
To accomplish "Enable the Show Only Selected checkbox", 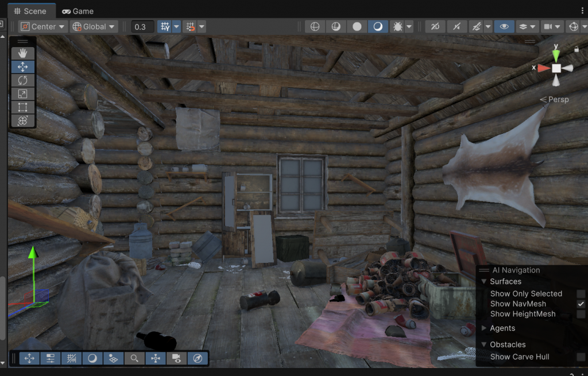I will click(x=581, y=293).
